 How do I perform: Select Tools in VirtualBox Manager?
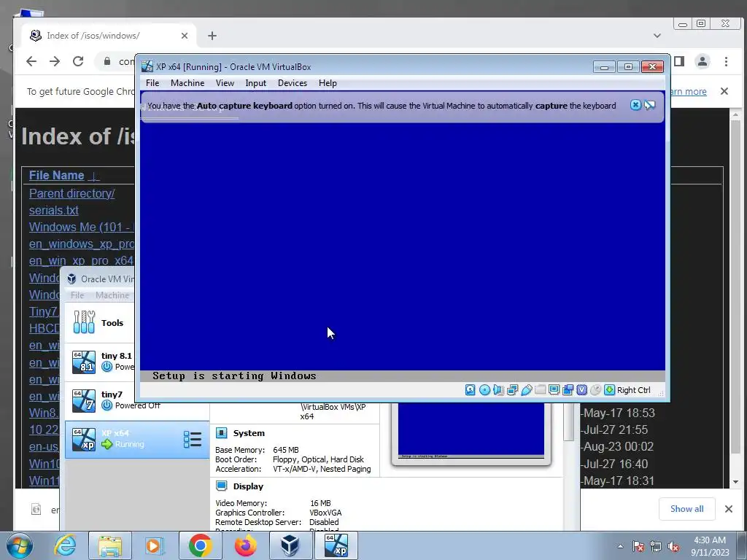coord(100,323)
